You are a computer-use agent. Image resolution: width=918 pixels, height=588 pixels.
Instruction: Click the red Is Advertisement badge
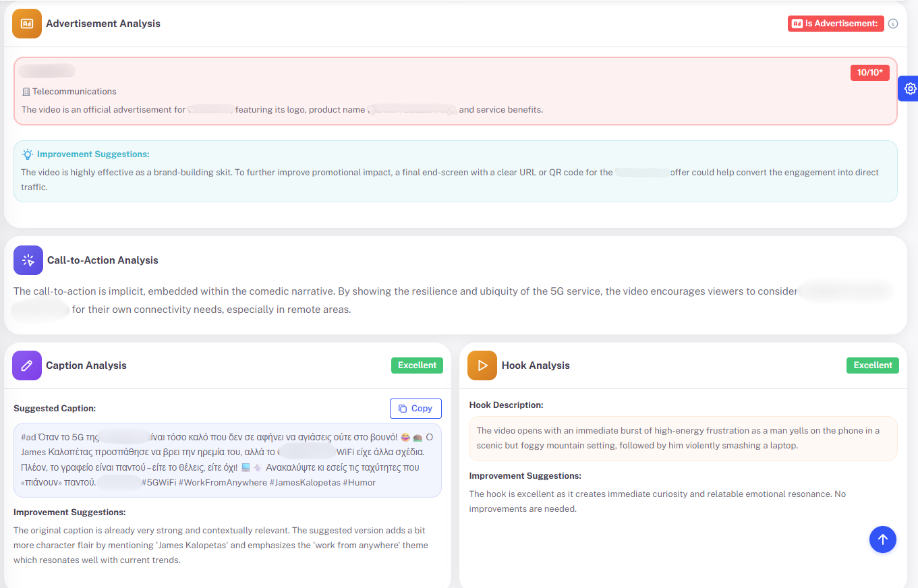836,24
